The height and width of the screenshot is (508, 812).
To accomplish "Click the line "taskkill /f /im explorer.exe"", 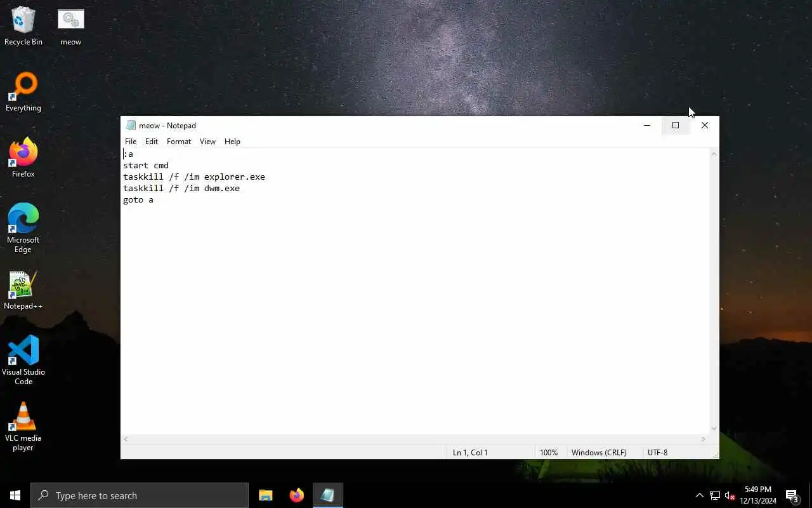I will 194,177.
